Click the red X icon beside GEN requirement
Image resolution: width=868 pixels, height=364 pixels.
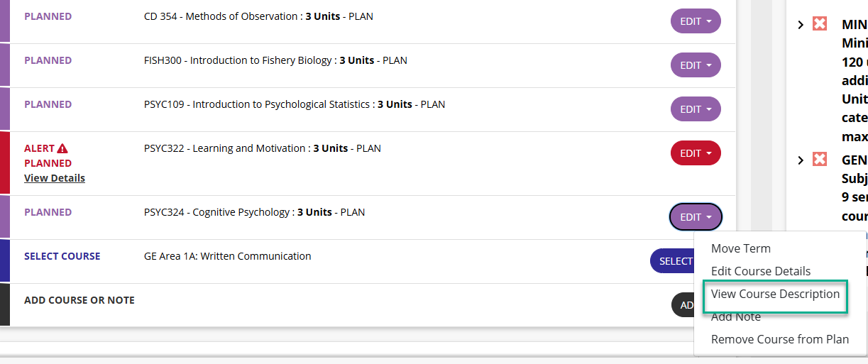pyautogui.click(x=820, y=160)
